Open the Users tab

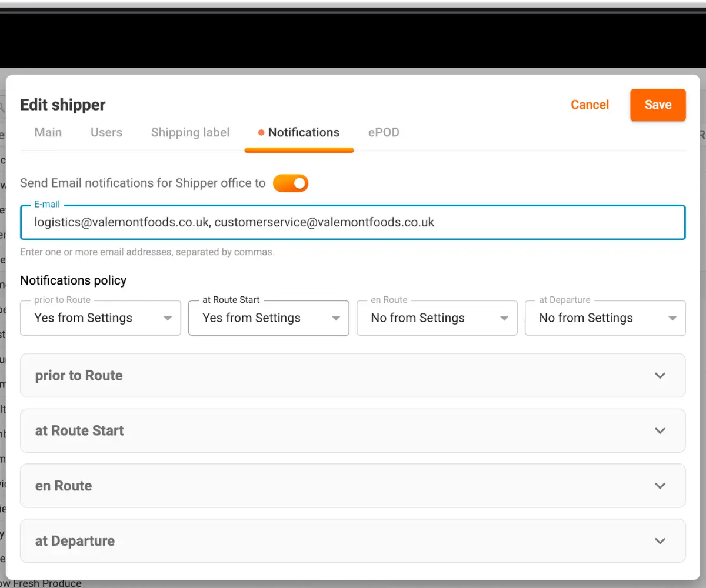(x=106, y=132)
